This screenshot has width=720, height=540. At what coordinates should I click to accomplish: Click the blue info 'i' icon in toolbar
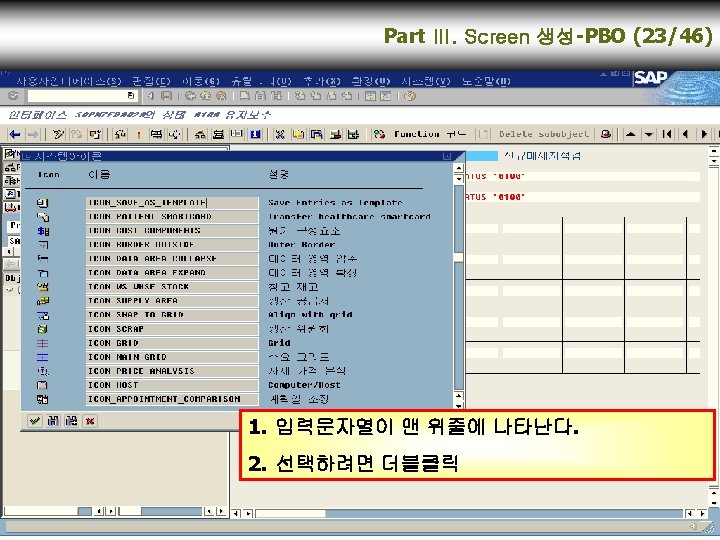point(255,134)
